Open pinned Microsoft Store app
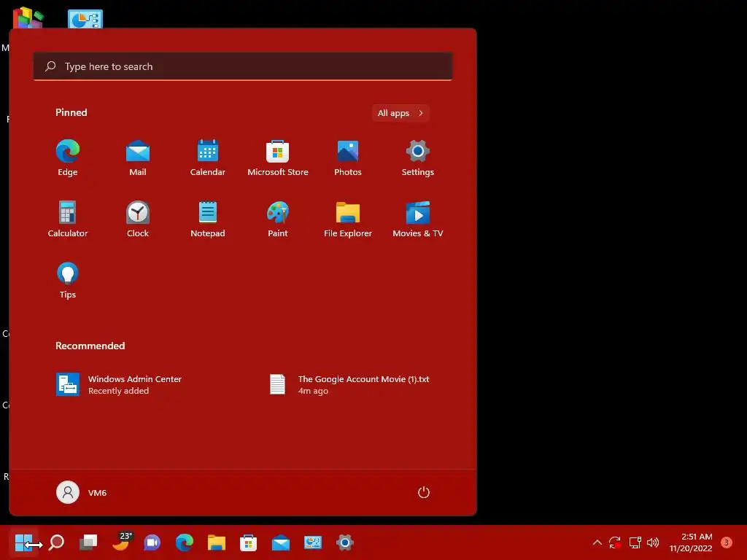The width and height of the screenshot is (747, 560). tap(278, 158)
